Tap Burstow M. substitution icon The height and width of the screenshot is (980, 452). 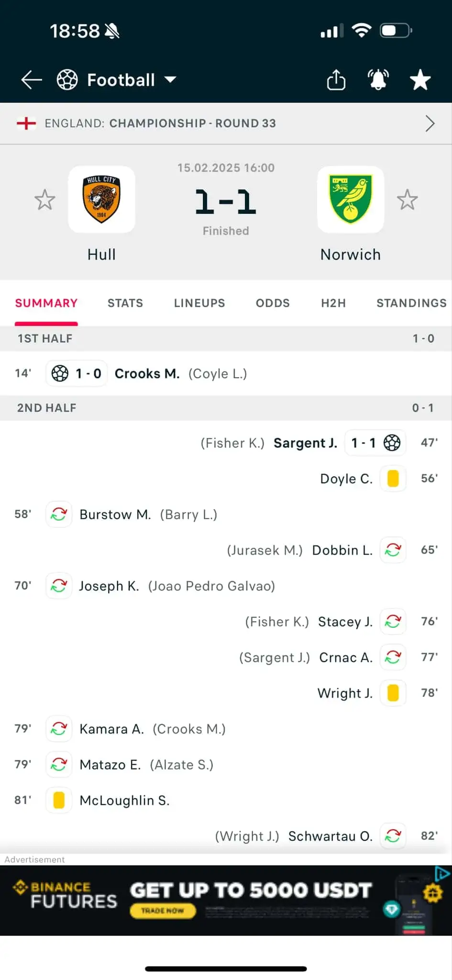59,514
